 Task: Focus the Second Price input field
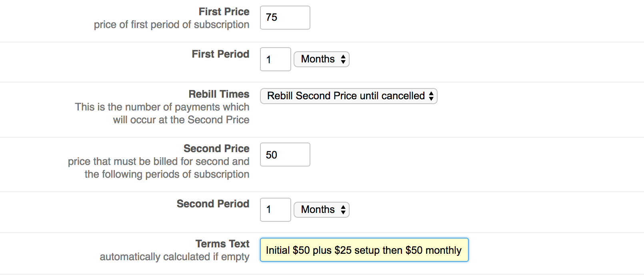click(285, 155)
